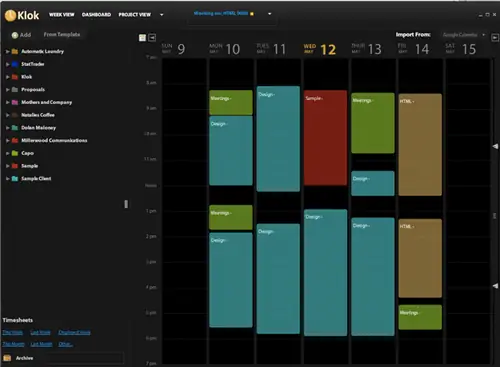500x367 pixels.
Task: Go to next week with the right arrow
Action: [495, 38]
